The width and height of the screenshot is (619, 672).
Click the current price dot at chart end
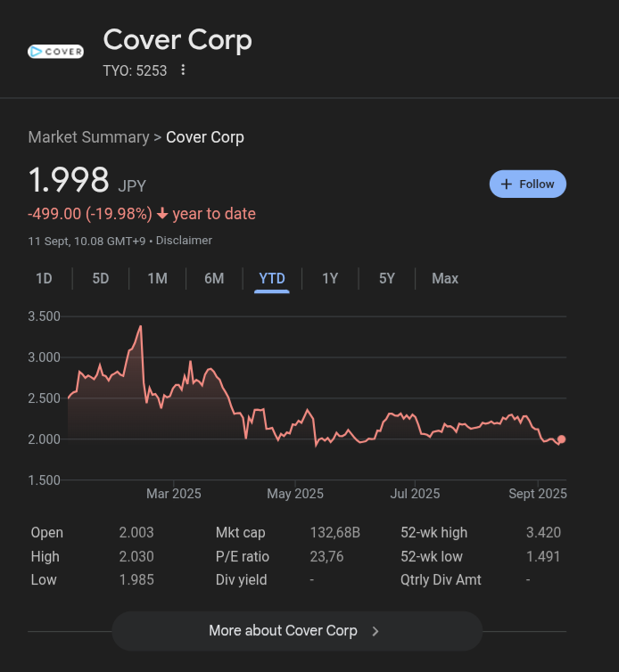561,439
